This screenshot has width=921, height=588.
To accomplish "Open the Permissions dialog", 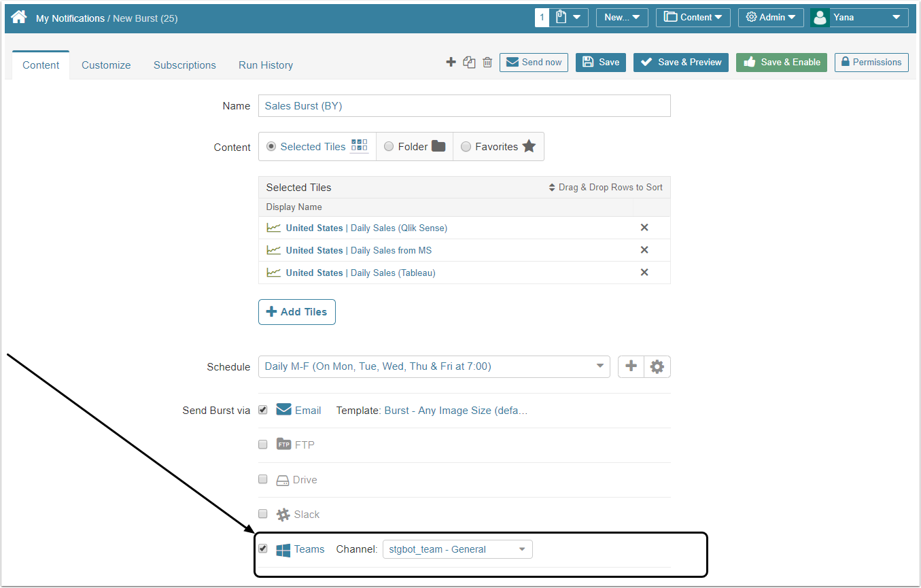I will pos(871,63).
